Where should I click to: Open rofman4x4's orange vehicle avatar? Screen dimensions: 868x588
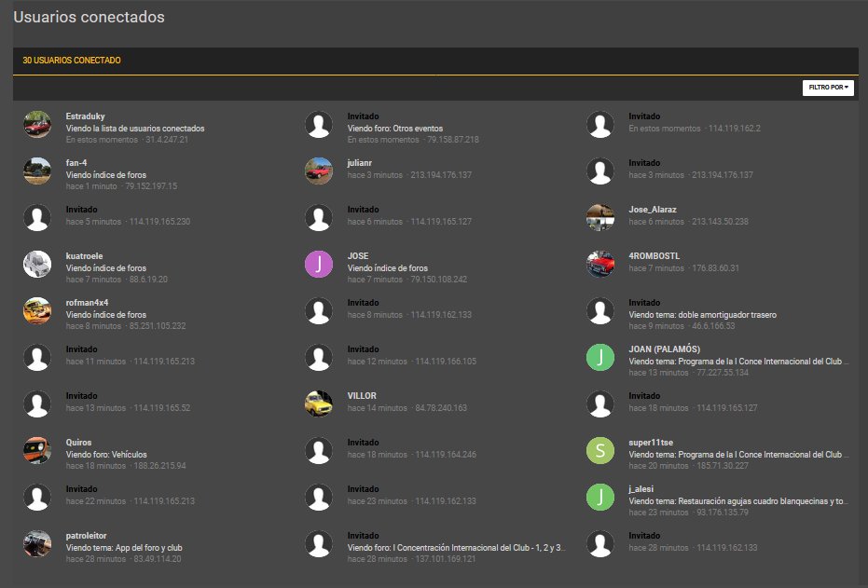coord(37,311)
